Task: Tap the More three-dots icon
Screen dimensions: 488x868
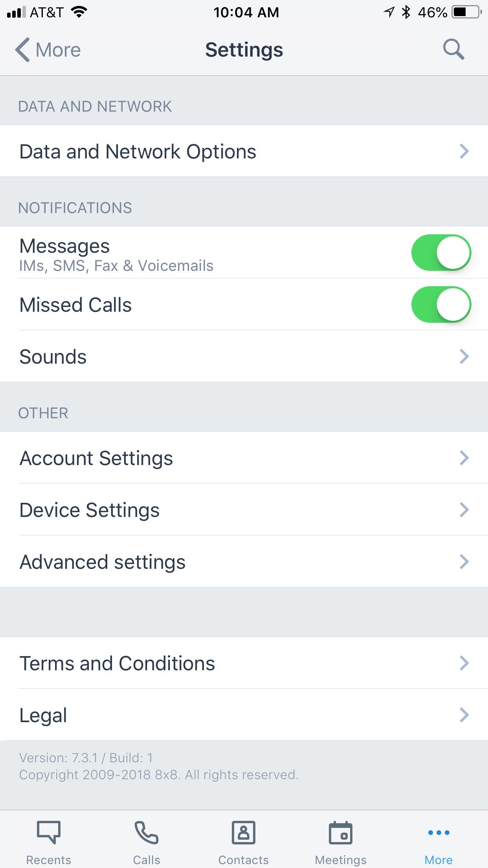Action: pos(438,832)
